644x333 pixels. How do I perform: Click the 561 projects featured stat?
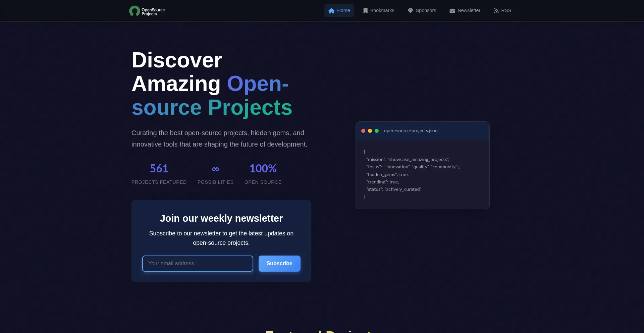click(x=159, y=169)
